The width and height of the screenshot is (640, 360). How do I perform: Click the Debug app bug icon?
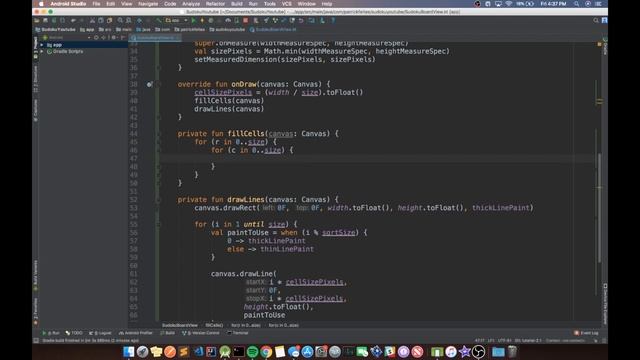pos(211,20)
